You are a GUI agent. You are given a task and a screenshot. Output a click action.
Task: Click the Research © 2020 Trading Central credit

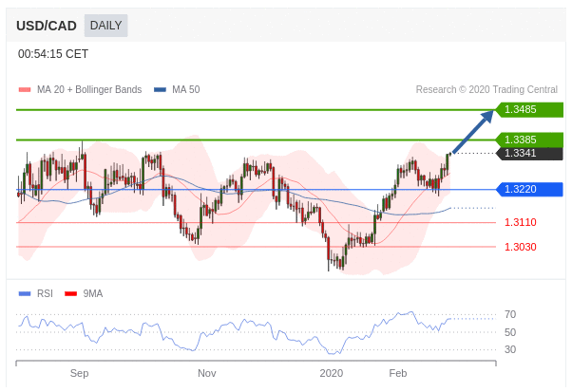[486, 89]
